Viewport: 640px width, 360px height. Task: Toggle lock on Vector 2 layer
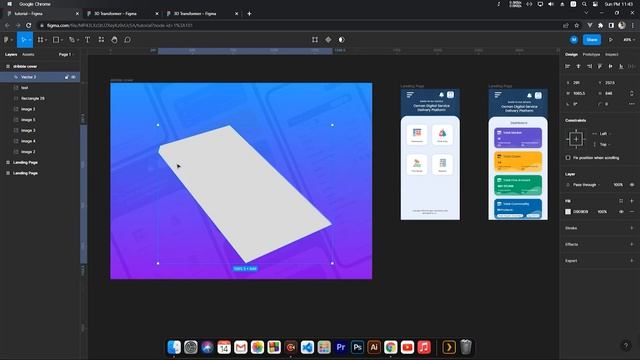pyautogui.click(x=67, y=77)
